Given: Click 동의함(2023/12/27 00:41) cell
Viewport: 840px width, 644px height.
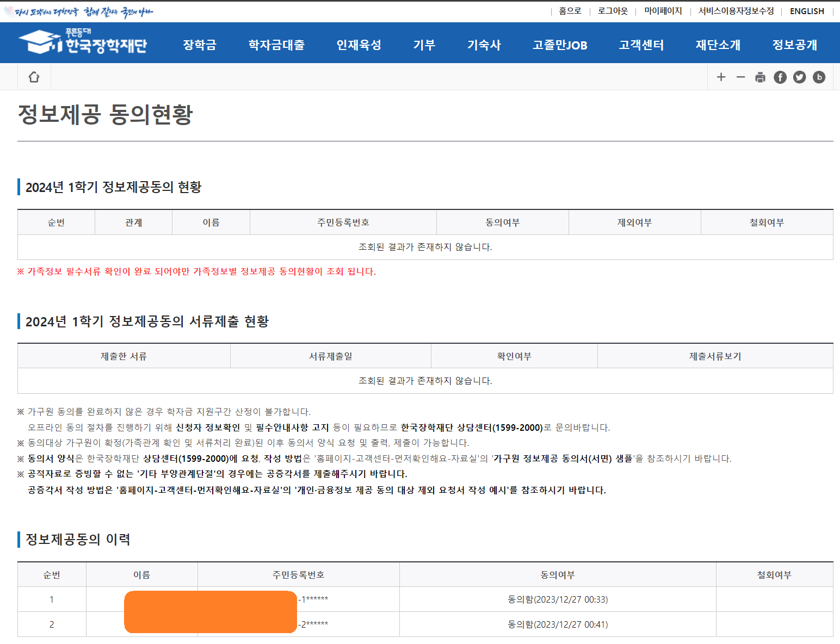Looking at the screenshot, I should click(558, 624).
